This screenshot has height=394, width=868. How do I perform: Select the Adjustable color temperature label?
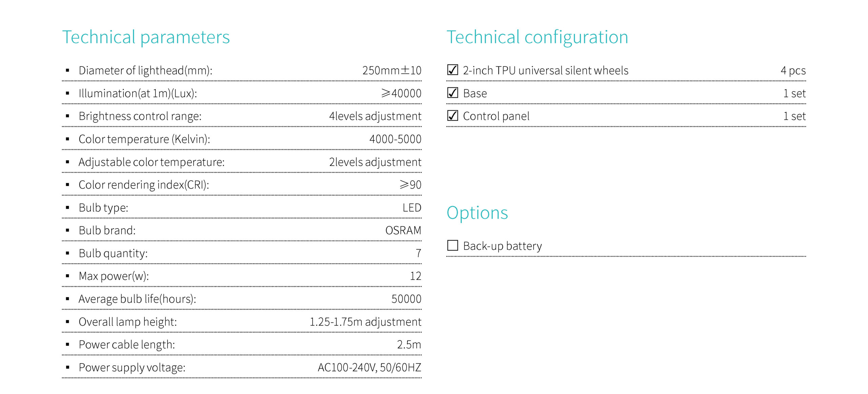(152, 162)
